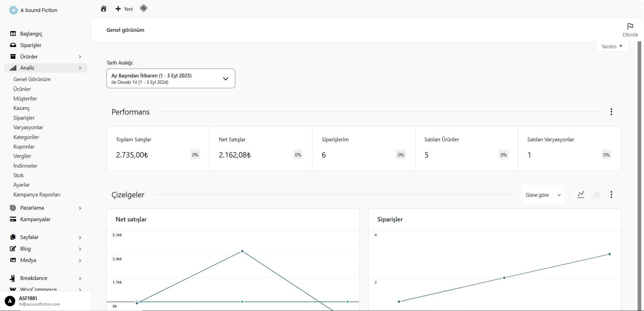
Task: Open the Kuponlar analytics link
Action: click(x=24, y=147)
